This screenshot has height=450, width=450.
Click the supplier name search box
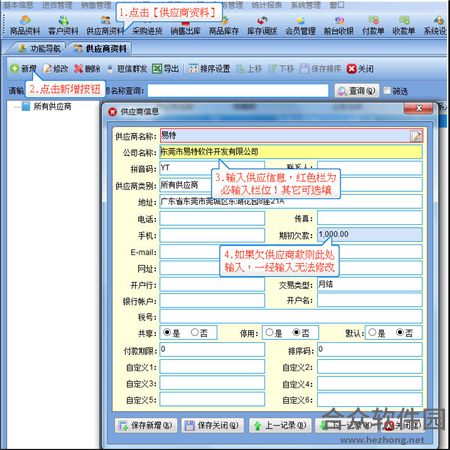pos(238,91)
